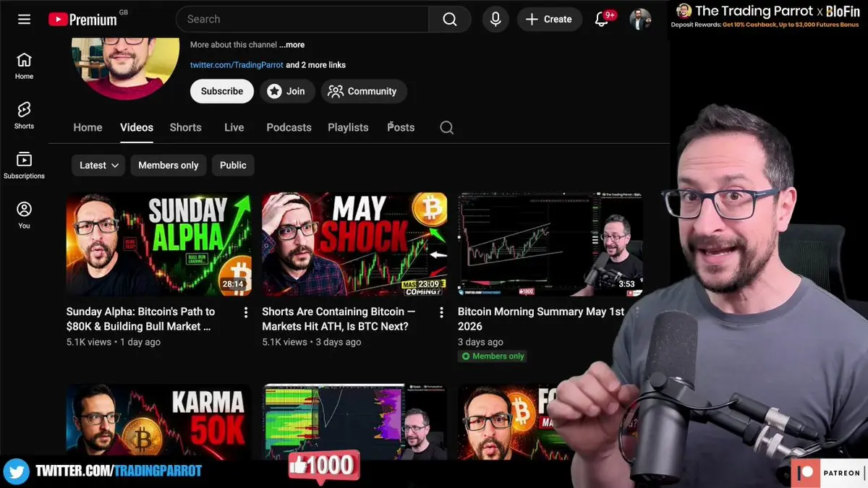Open 'Shorts Are Containing Bitcoin' title
The width and height of the screenshot is (868, 488).
coord(339,319)
